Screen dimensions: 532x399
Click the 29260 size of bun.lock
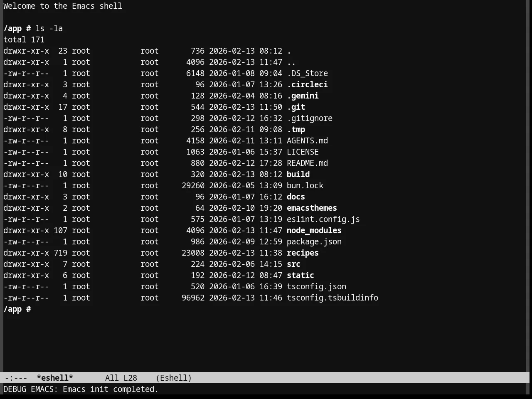coord(193,186)
